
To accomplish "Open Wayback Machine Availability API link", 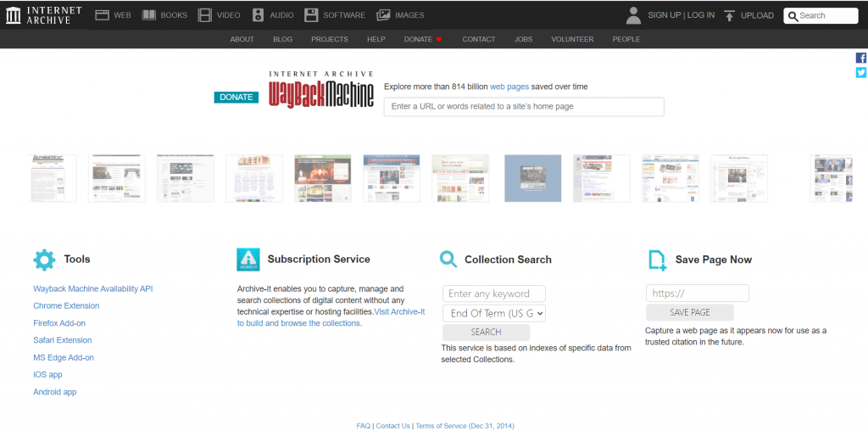I will coord(93,288).
